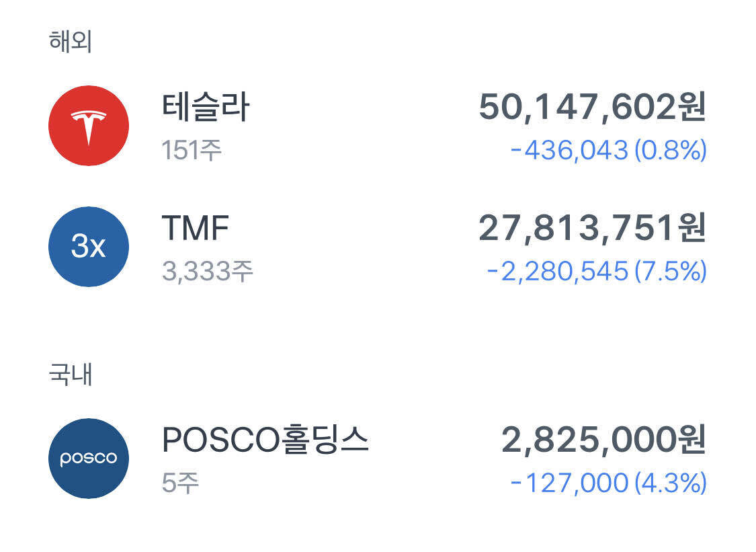The width and height of the screenshot is (756, 552).
Task: Click TMF's 3,333주 share count
Action: pyautogui.click(x=207, y=271)
